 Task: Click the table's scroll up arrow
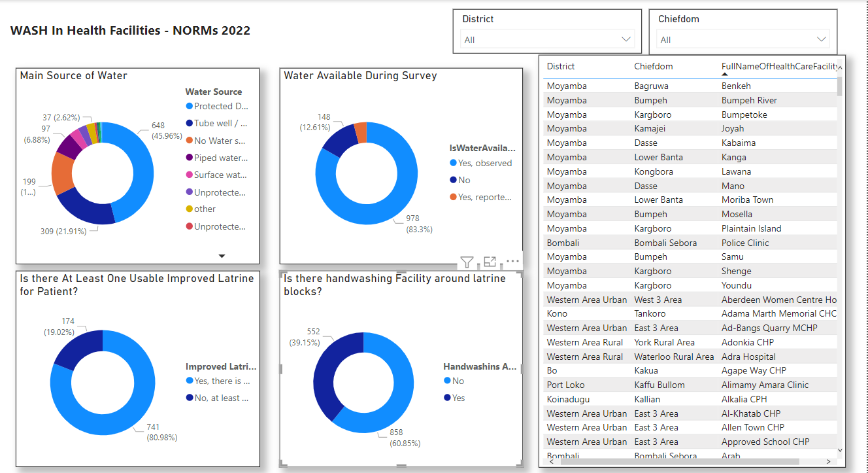click(x=840, y=67)
